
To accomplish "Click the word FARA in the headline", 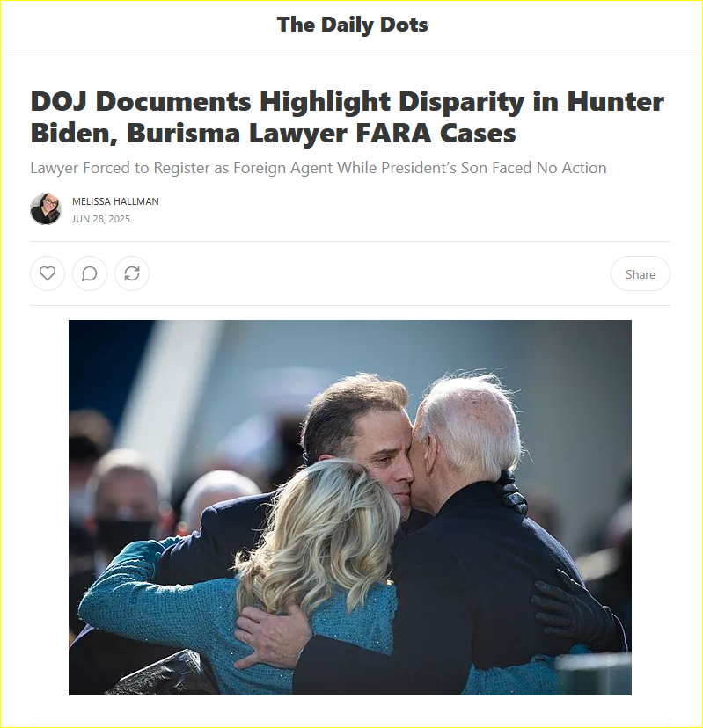I will tap(394, 134).
